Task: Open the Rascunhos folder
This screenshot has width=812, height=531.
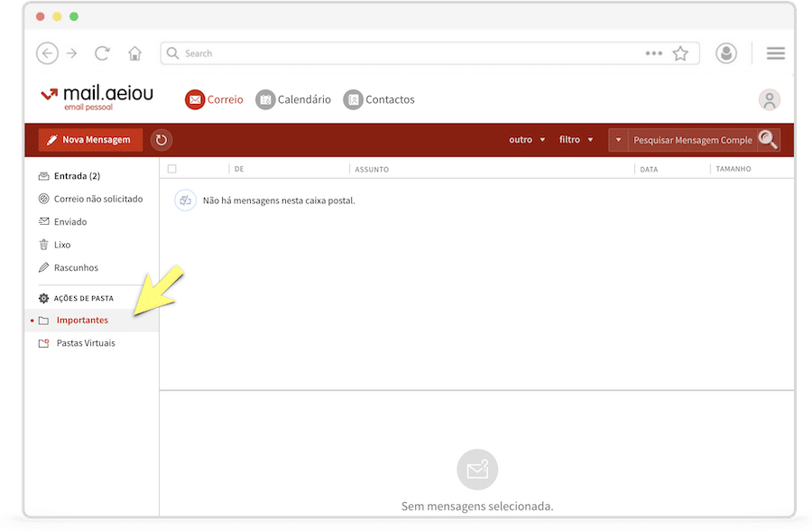Action: click(x=75, y=268)
